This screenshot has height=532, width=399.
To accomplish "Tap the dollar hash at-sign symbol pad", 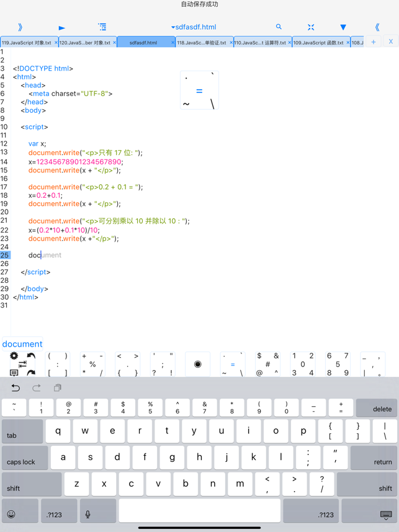I will click(x=267, y=364).
